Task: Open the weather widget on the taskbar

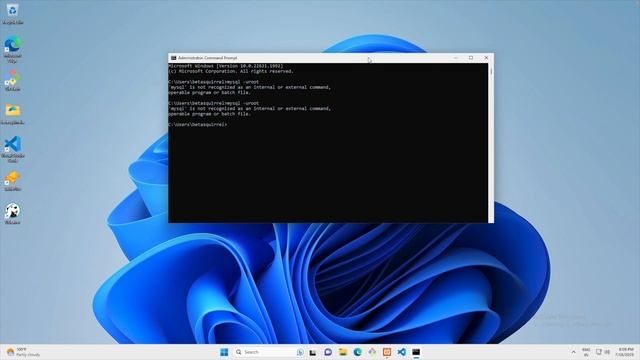Action: point(24,352)
